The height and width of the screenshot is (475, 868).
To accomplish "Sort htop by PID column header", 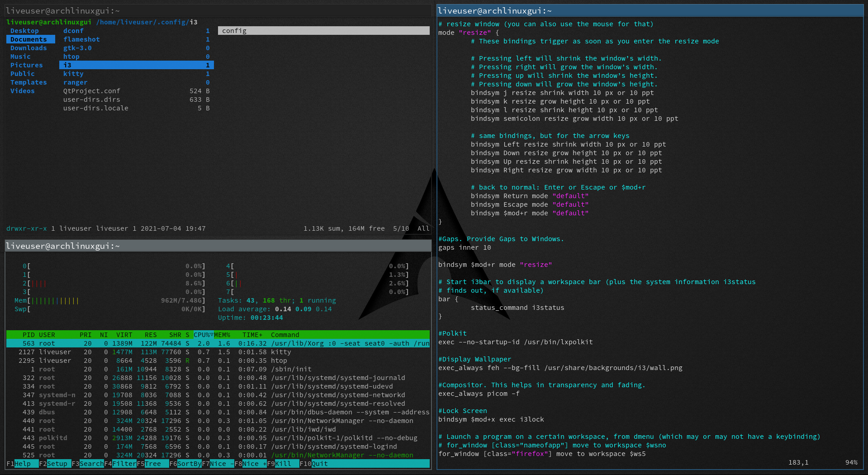I will 28,335.
